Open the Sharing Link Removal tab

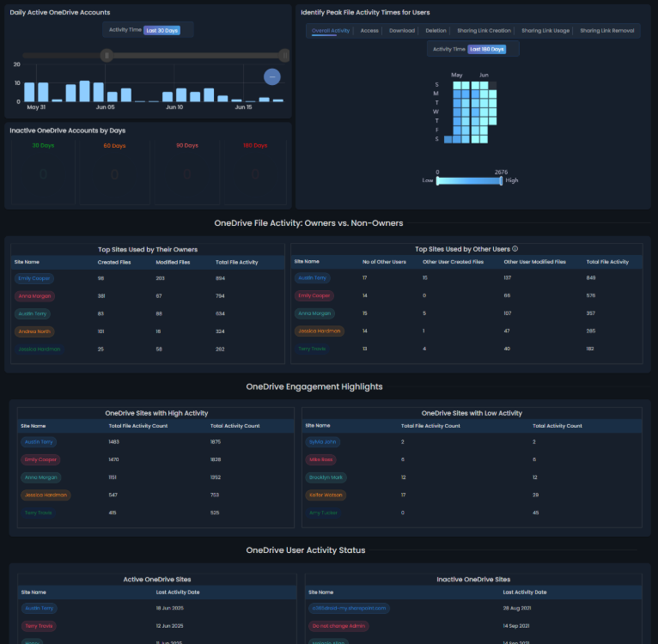tap(607, 31)
